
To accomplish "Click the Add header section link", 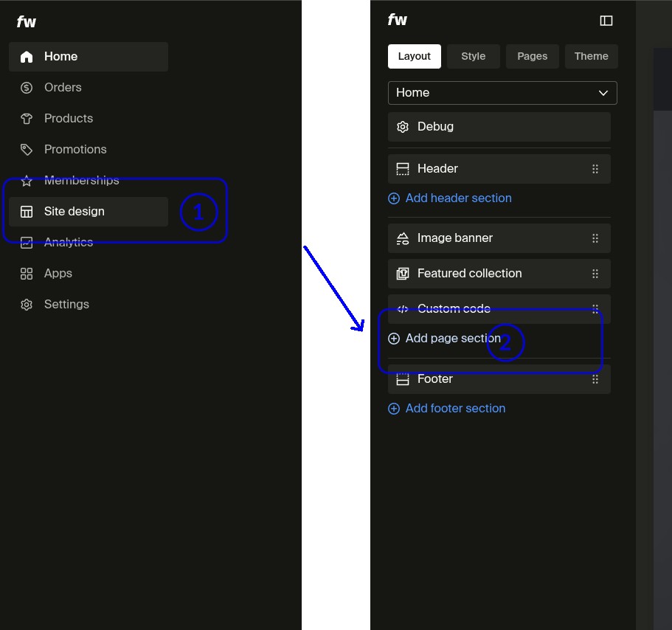I will click(x=459, y=198).
